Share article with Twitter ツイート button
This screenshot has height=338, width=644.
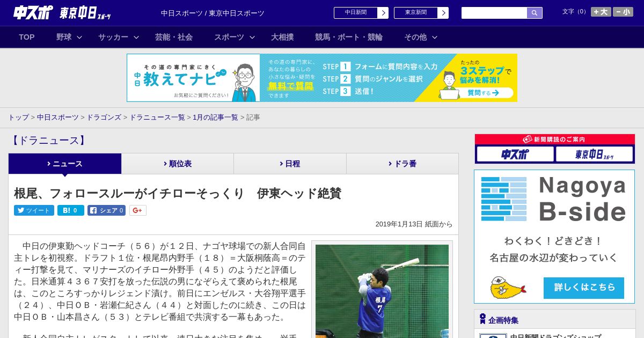pos(34,210)
